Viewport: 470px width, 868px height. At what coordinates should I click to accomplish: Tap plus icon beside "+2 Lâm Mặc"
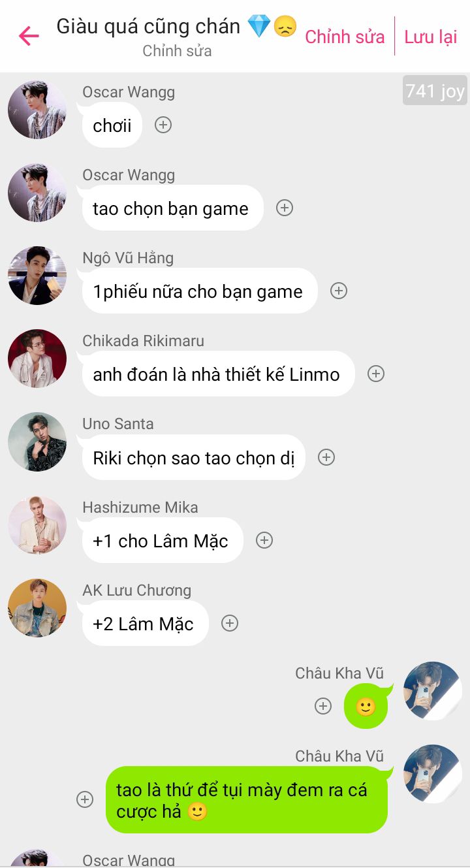pos(230,623)
